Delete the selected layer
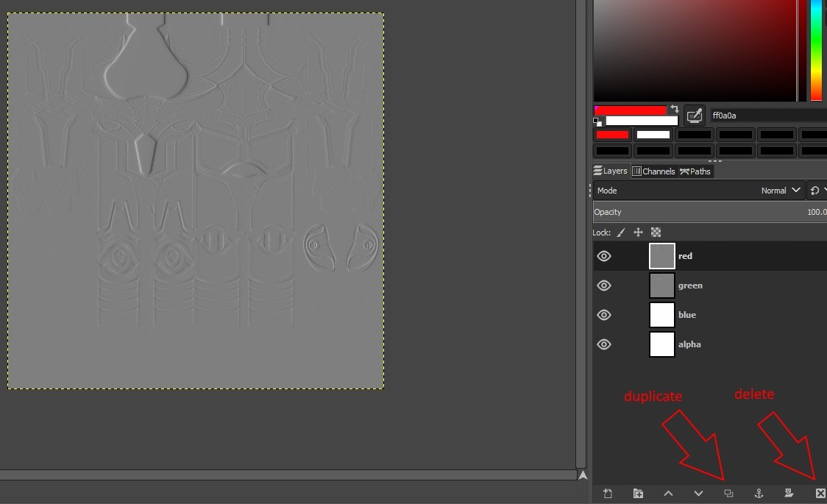Image resolution: width=827 pixels, height=504 pixels. [x=820, y=494]
